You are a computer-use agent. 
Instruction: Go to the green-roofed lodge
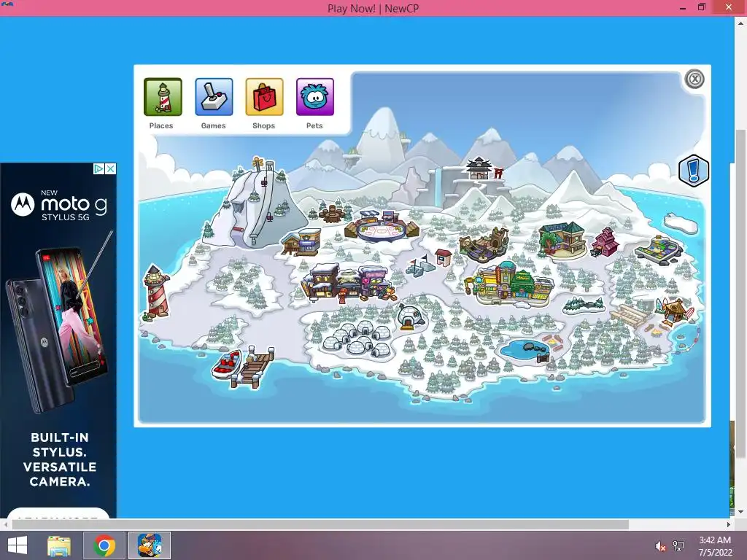coord(562,240)
